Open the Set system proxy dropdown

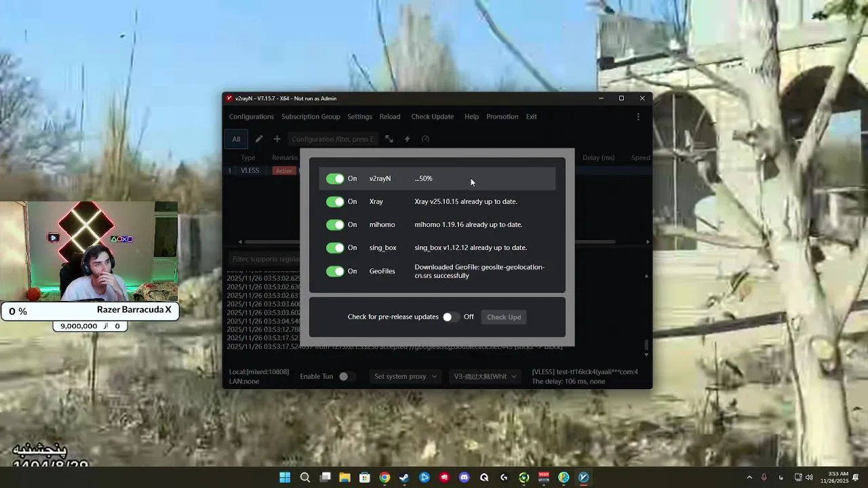click(x=406, y=376)
